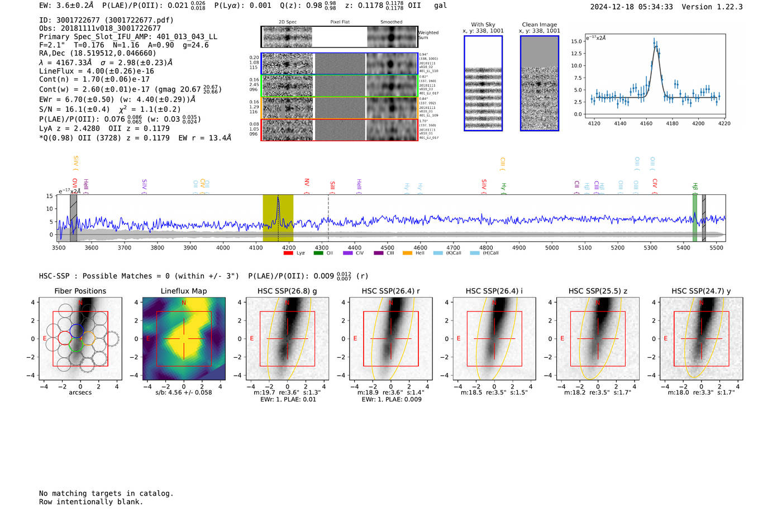Viewport: 782px width, 532px height.
Task: Open the Clean Image cutout
Action: coord(540,83)
